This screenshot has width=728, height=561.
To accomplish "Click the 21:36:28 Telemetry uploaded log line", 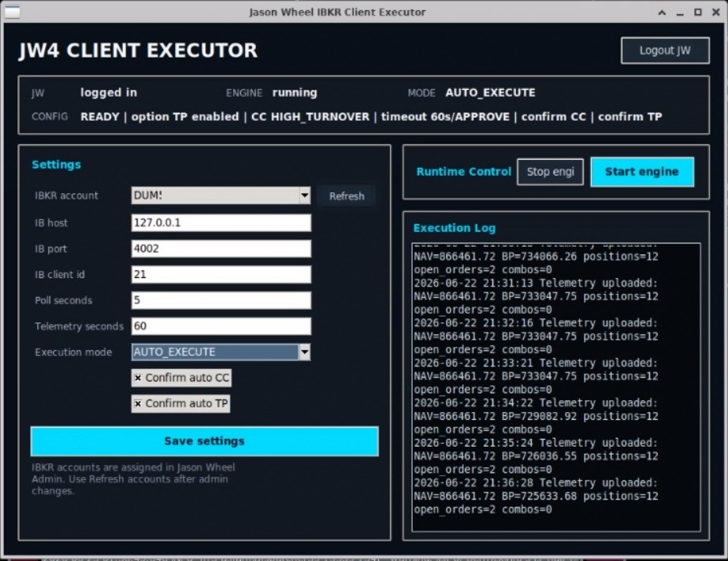I will [x=536, y=482].
